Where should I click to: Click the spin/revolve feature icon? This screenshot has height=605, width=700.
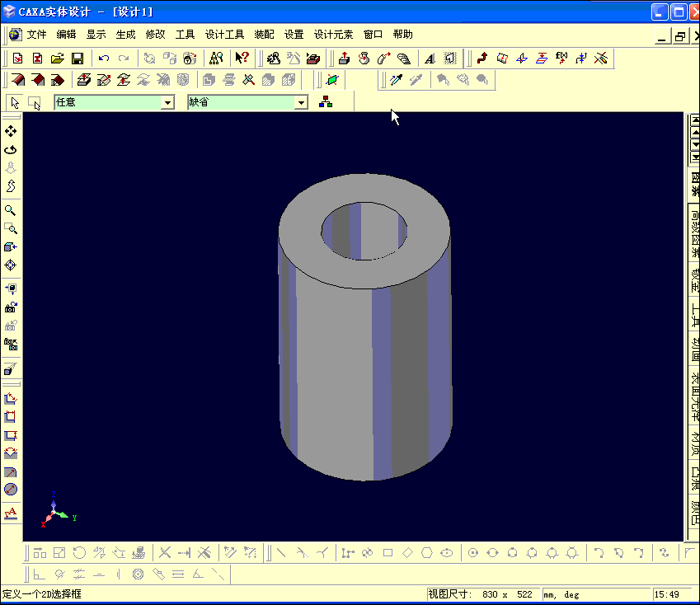tap(364, 59)
